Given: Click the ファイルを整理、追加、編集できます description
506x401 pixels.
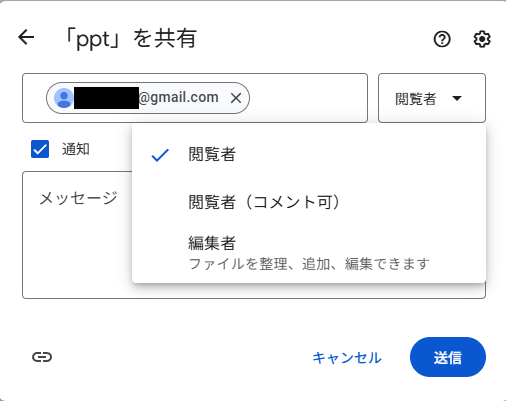Looking at the screenshot, I should [309, 264].
